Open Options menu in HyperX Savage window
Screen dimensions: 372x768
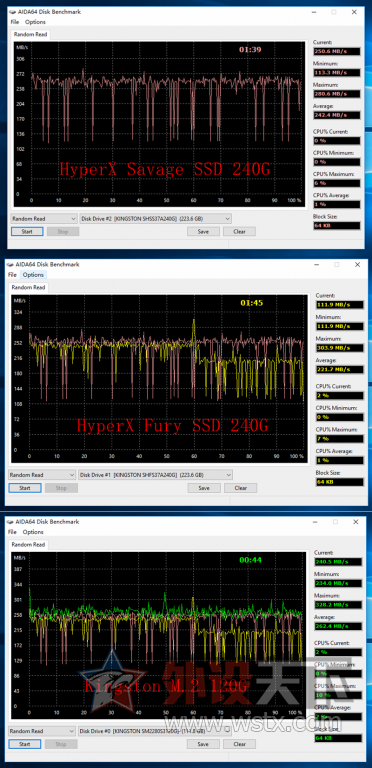35,22
